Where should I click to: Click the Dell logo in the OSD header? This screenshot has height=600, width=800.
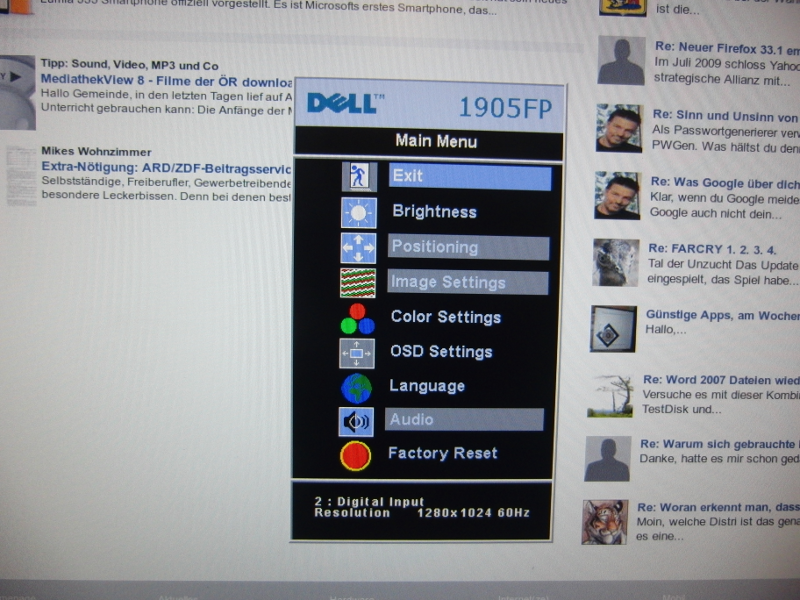pyautogui.click(x=345, y=104)
